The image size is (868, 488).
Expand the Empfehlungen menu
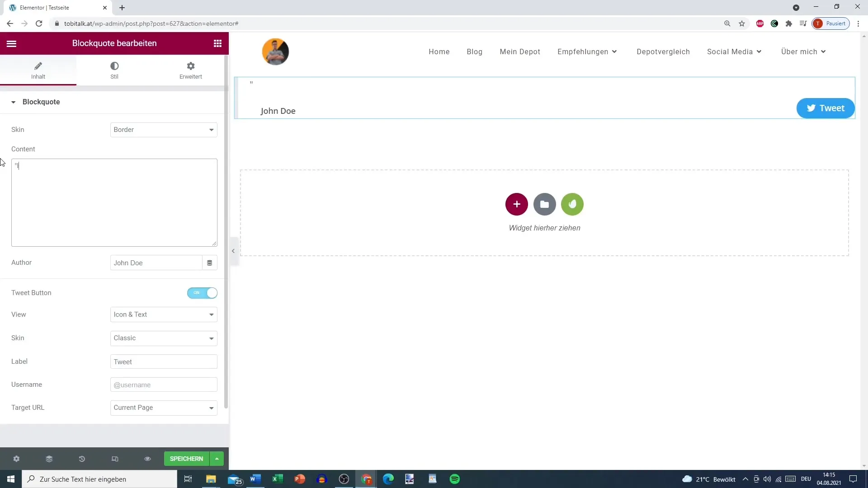pyautogui.click(x=587, y=52)
